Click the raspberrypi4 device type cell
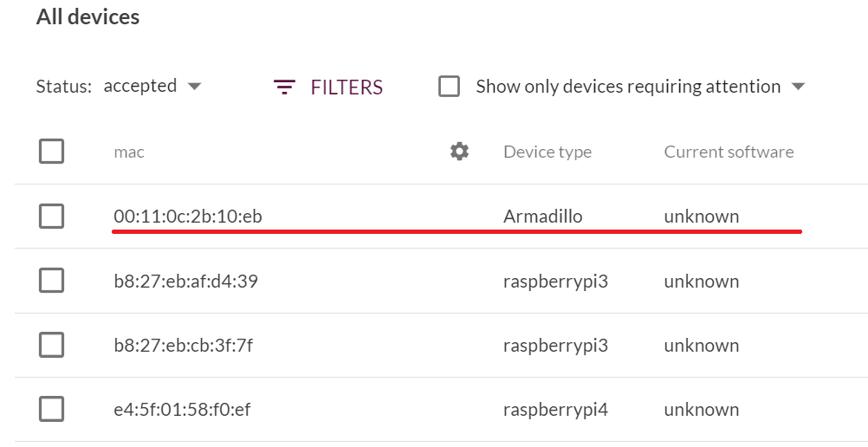The width and height of the screenshot is (868, 447). click(x=555, y=410)
